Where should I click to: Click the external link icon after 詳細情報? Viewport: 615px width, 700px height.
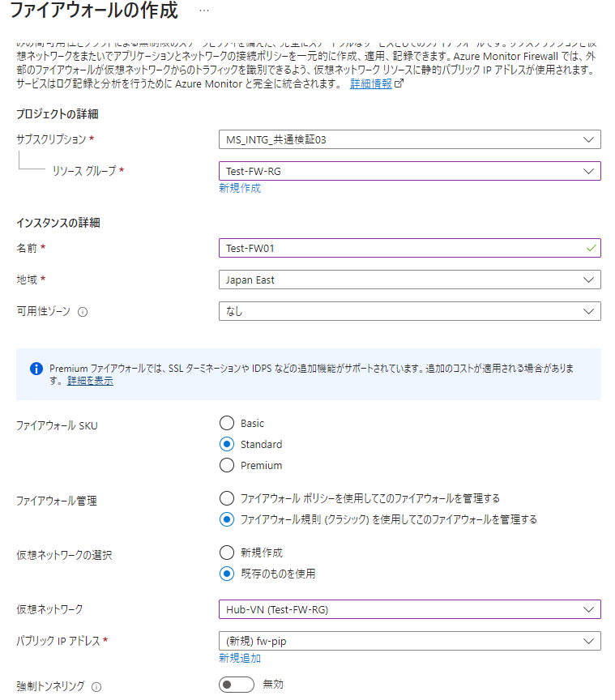click(399, 84)
